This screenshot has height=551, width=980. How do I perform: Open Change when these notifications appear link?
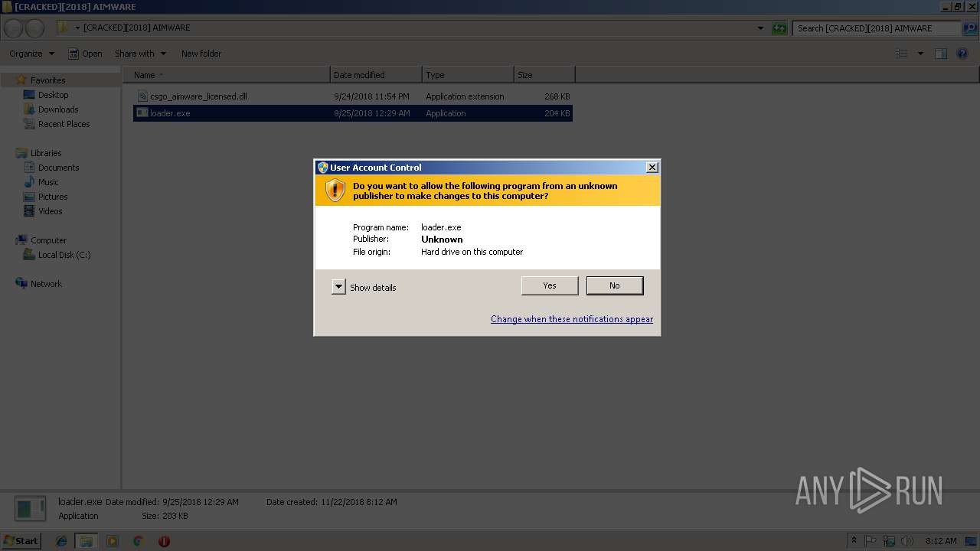(572, 319)
